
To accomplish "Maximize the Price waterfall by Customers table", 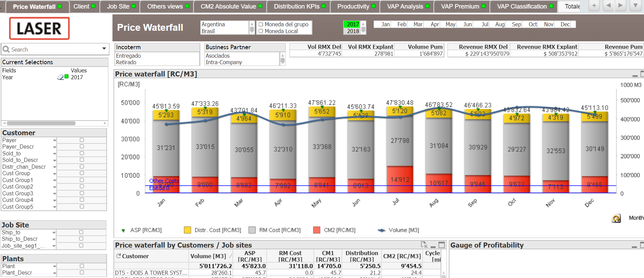I will pyautogui.click(x=442, y=245).
